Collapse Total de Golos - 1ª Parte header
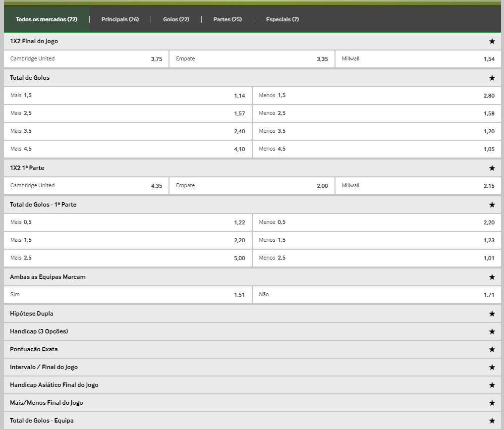The height and width of the screenshot is (430, 504). coord(252,205)
